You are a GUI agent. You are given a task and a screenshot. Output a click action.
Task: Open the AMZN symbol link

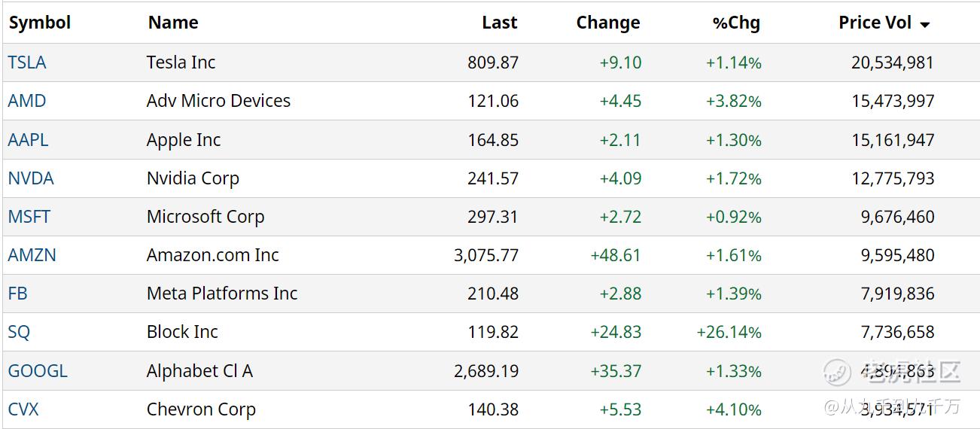tap(32, 255)
